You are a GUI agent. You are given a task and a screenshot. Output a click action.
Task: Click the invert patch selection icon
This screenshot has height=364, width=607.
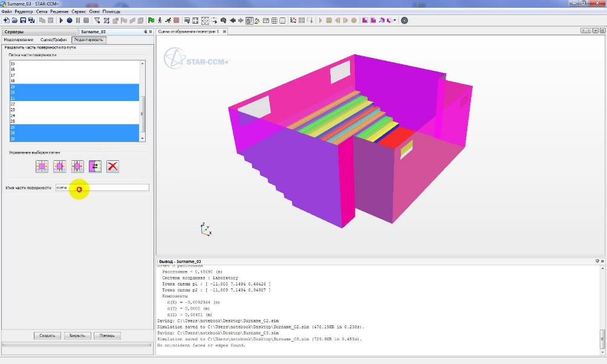95,166
